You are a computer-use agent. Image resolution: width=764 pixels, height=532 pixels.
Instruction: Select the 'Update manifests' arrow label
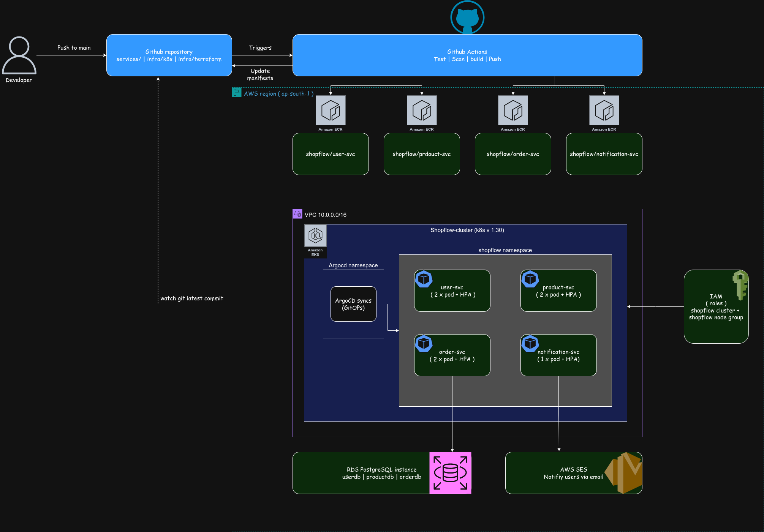pyautogui.click(x=260, y=74)
